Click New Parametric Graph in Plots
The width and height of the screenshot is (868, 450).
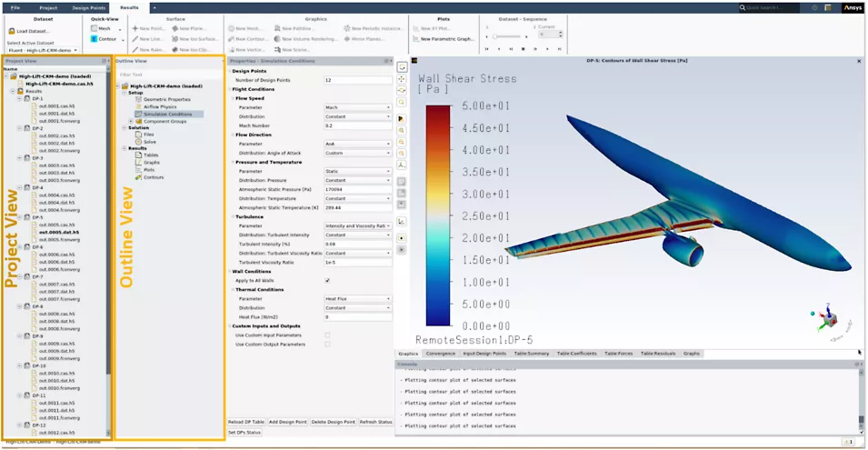445,39
